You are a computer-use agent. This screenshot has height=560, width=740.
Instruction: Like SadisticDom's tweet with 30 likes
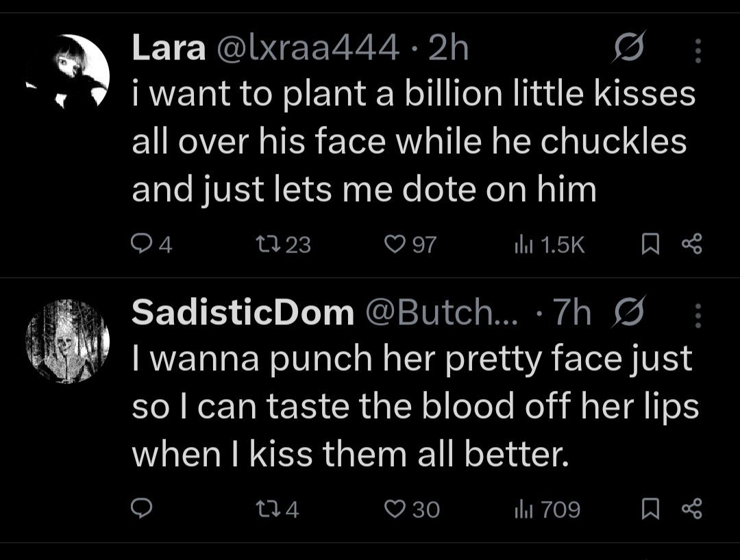[x=412, y=509]
